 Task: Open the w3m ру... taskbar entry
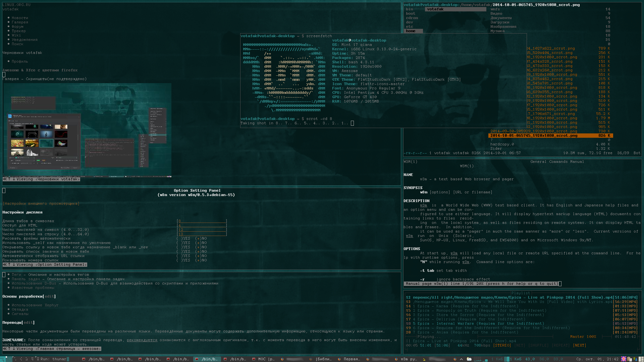point(406,359)
